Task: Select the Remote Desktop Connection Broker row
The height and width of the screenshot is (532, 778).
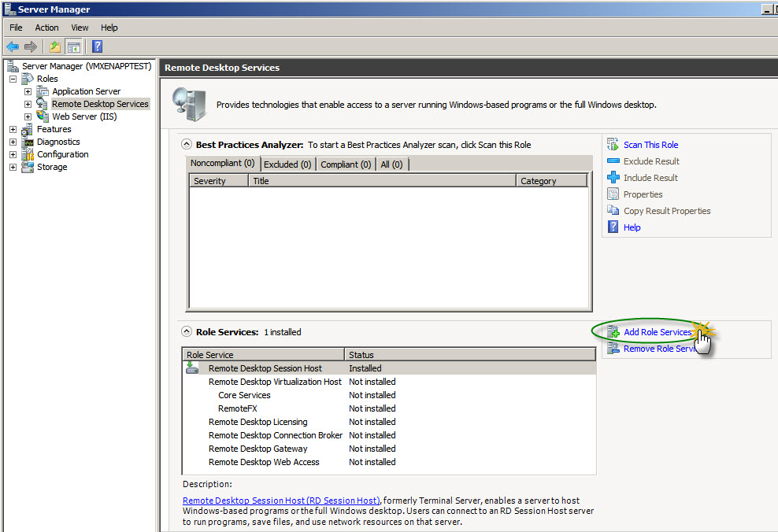Action: point(390,435)
